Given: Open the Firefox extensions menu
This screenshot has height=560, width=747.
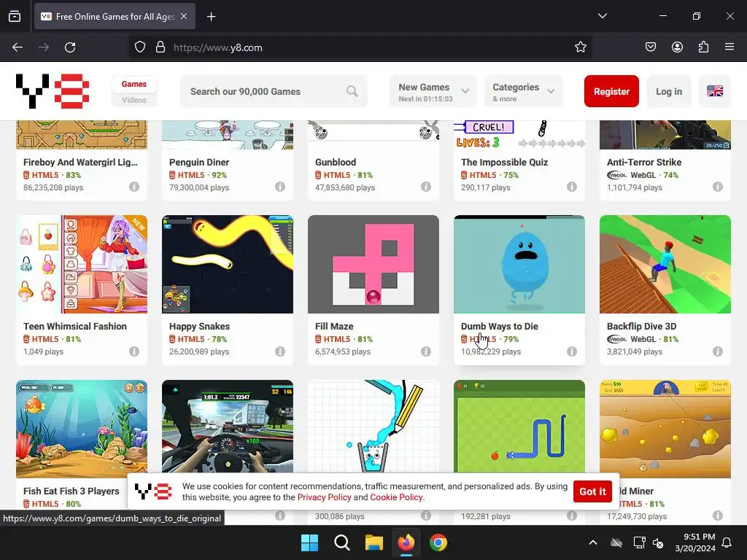Looking at the screenshot, I should (703, 47).
